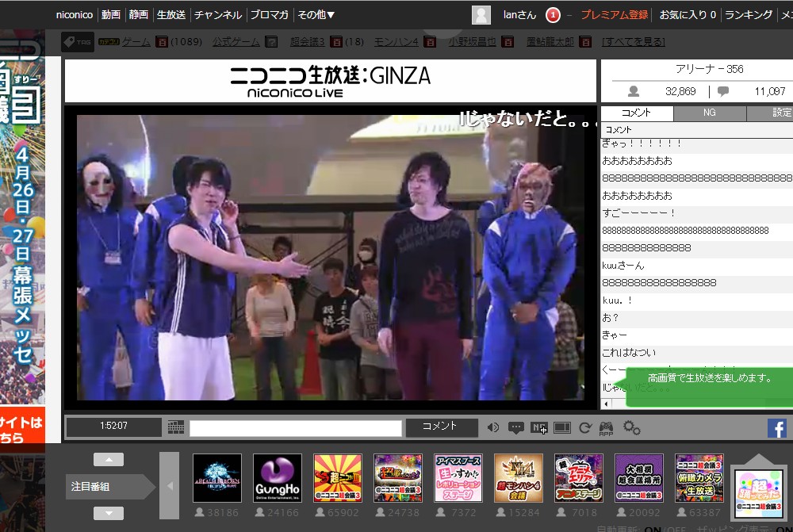Open the モンハン4 tag

point(396,42)
